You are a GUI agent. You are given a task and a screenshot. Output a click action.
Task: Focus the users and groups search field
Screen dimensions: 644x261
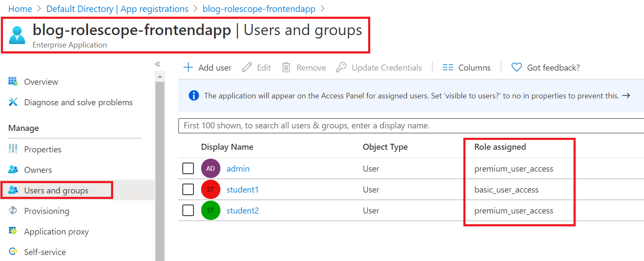410,126
